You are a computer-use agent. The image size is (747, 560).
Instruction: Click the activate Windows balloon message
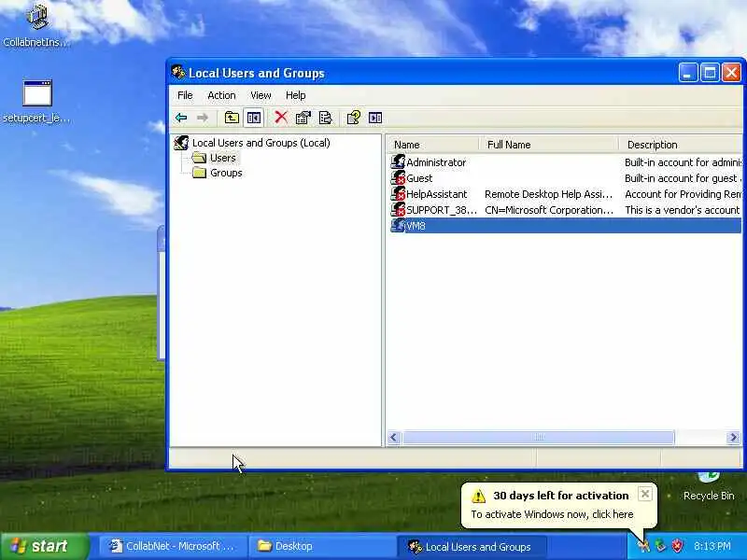(x=552, y=514)
